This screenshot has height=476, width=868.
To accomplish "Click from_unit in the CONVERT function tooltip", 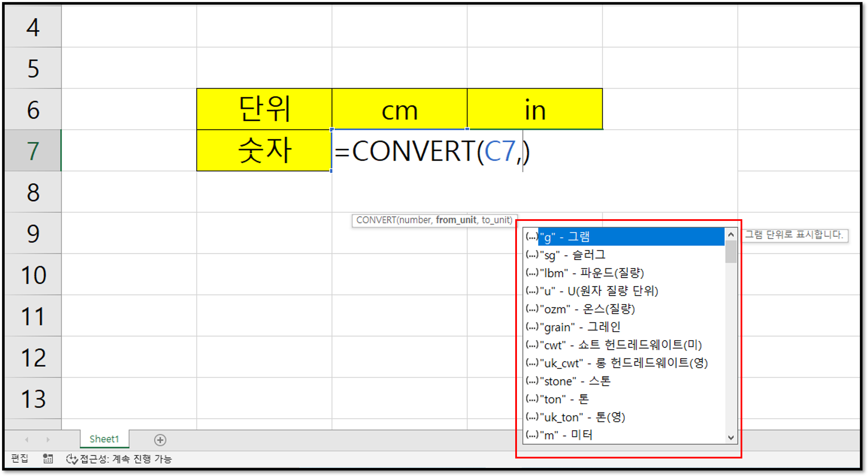I will point(455,220).
